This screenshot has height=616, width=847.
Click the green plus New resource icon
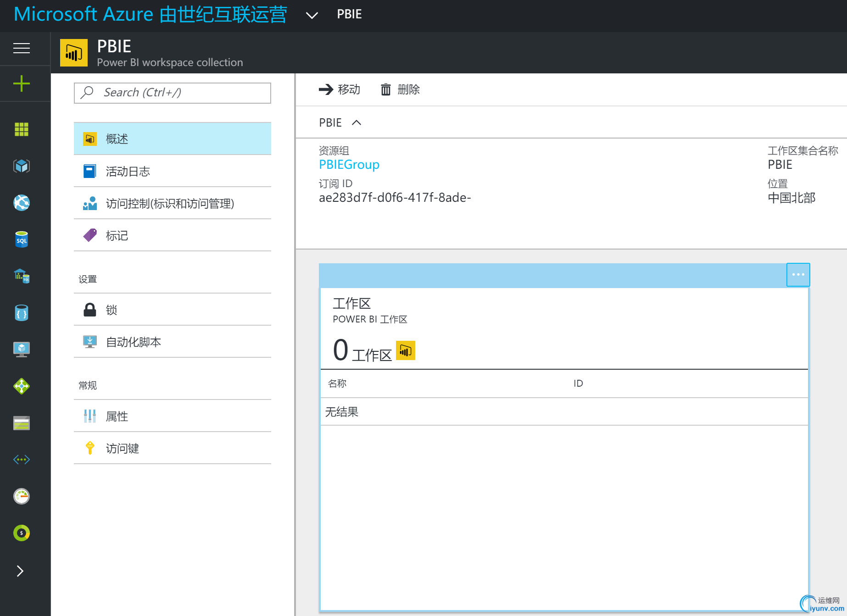22,83
